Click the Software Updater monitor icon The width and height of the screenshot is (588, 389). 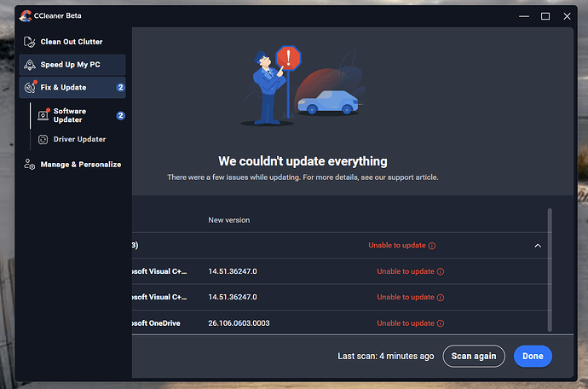coord(43,115)
